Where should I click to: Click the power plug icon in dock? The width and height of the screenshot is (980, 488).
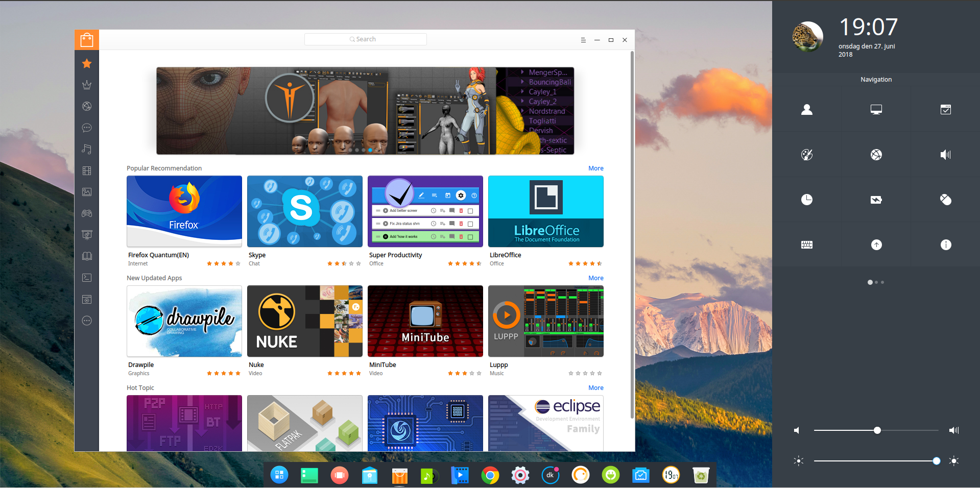coord(611,475)
